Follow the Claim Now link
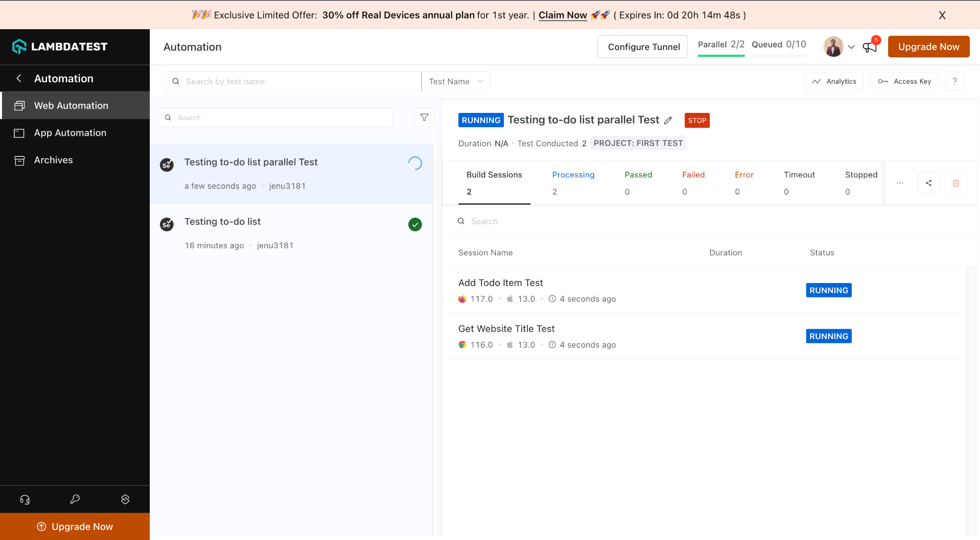Image resolution: width=980 pixels, height=540 pixels. tap(563, 15)
